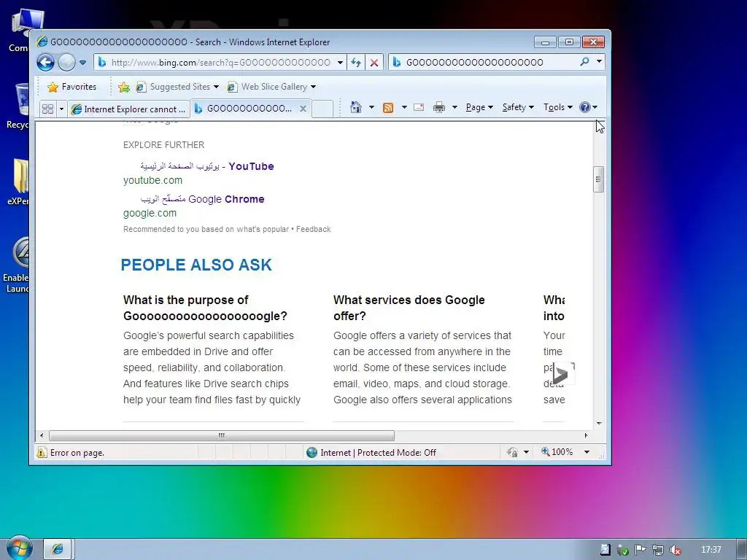Click the Feedback link

click(314, 229)
